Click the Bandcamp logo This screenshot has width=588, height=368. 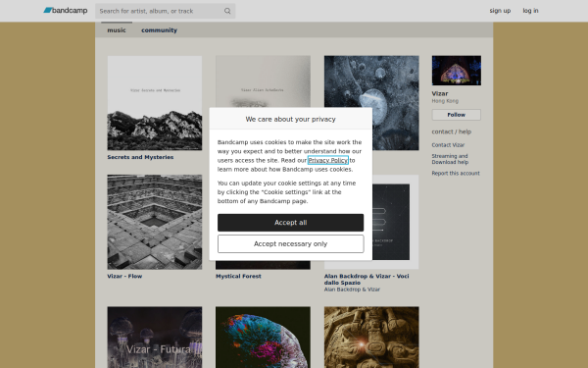coord(66,11)
